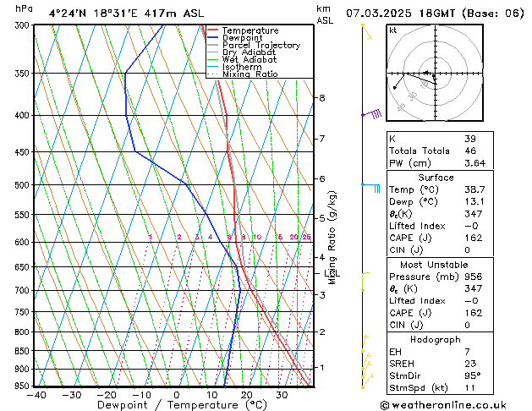Click the Surface section header
Image resolution: width=532 pixels, height=411 pixels.
click(436, 178)
